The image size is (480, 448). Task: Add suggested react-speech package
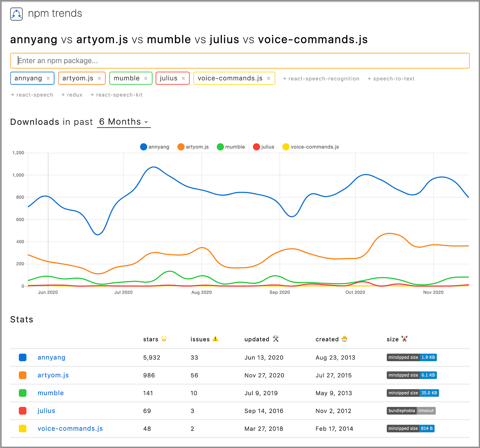point(32,95)
